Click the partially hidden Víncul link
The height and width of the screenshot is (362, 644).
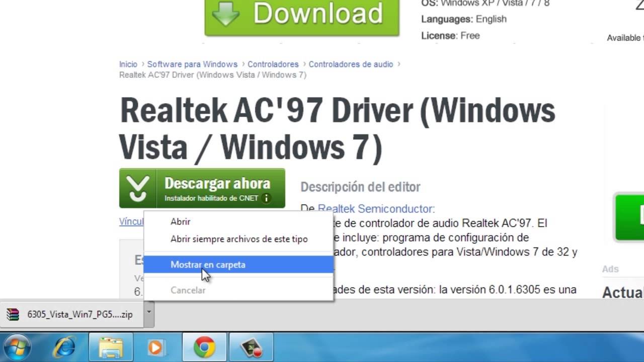coord(131,221)
